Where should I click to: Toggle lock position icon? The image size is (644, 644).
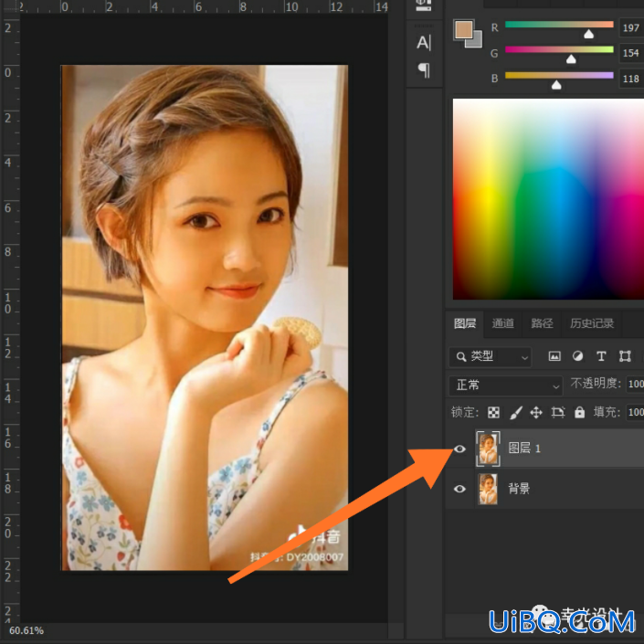536,412
